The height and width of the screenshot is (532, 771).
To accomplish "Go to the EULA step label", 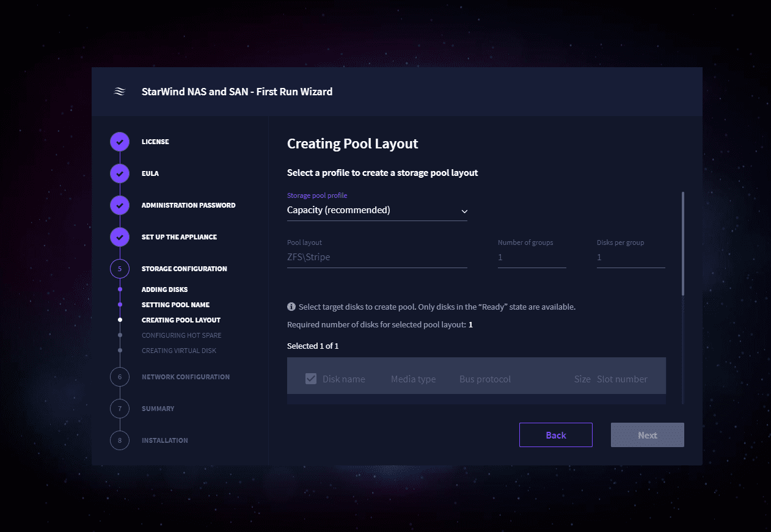I will [x=150, y=173].
